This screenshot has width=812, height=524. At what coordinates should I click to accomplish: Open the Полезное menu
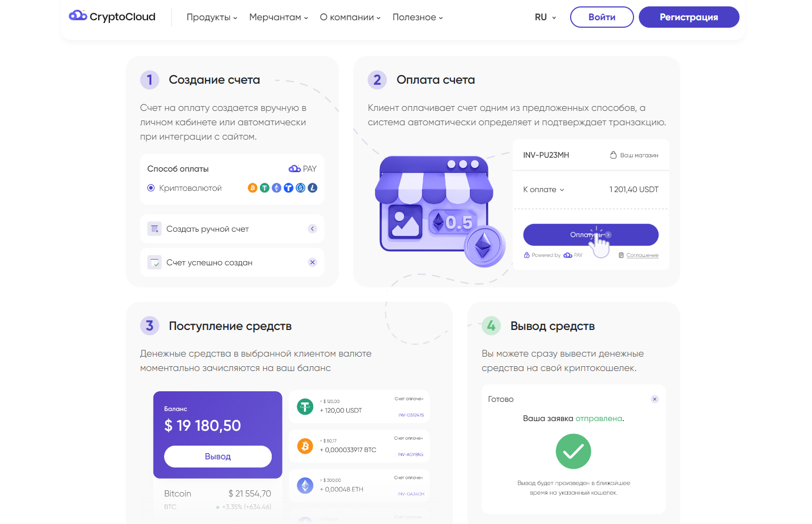pyautogui.click(x=418, y=17)
